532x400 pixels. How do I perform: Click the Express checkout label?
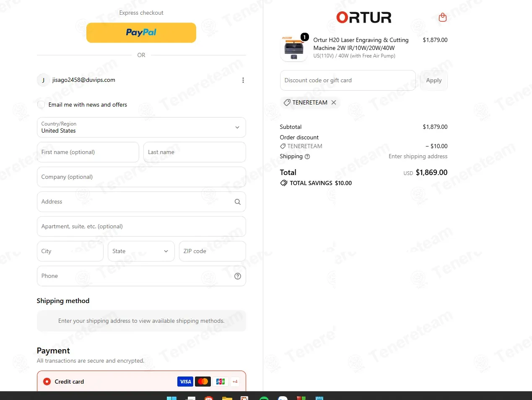141,13
